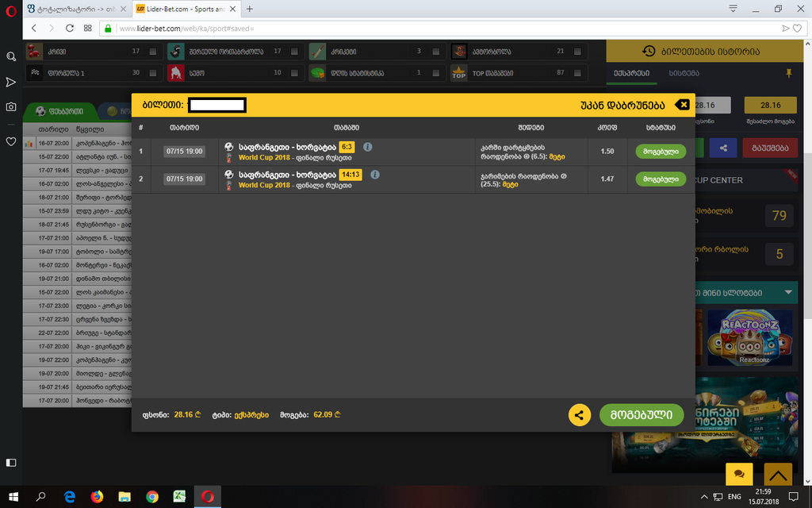Click won status badge for row 2
This screenshot has width=812, height=508.
tap(661, 179)
